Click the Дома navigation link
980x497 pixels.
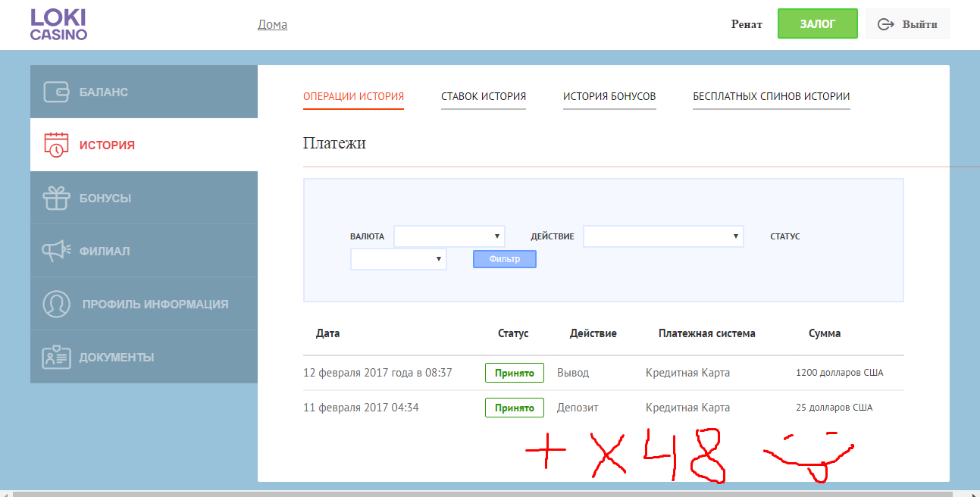[x=272, y=23]
